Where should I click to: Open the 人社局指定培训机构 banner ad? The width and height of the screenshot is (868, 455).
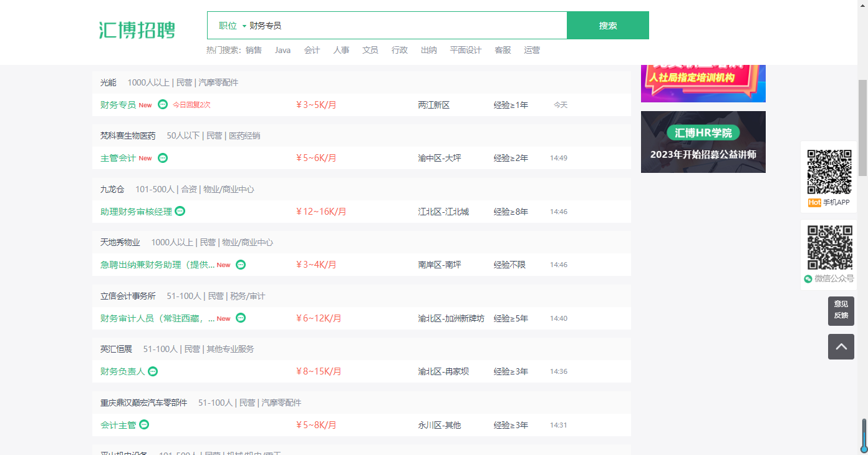(x=703, y=83)
